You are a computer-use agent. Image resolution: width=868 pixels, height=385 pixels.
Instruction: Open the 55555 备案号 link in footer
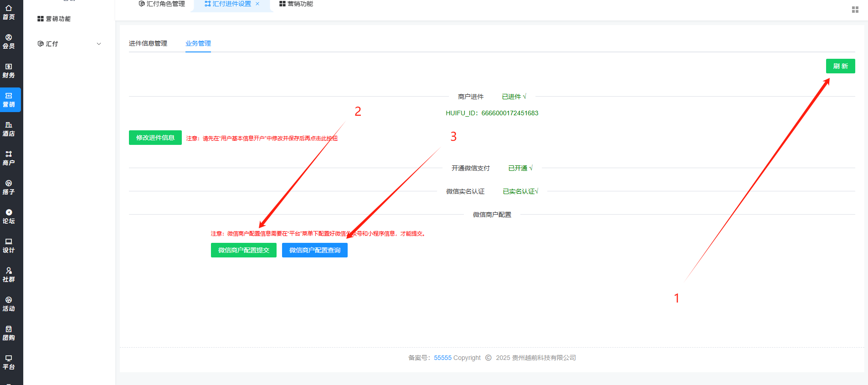[x=442, y=358]
